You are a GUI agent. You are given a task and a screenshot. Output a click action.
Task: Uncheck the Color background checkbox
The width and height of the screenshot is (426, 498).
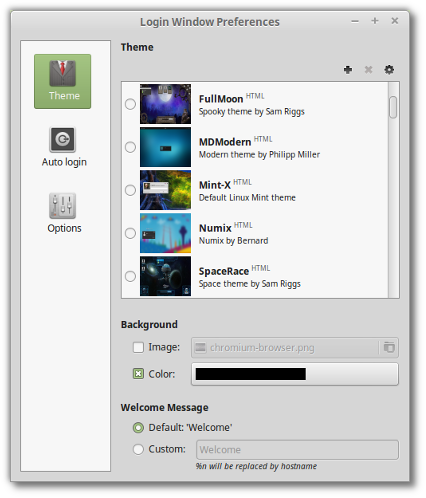pos(138,374)
